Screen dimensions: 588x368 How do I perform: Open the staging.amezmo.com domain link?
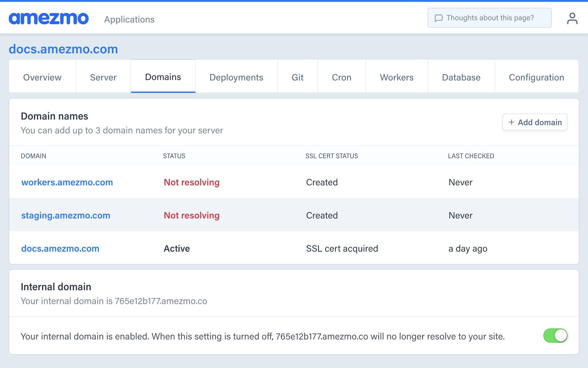pos(66,215)
